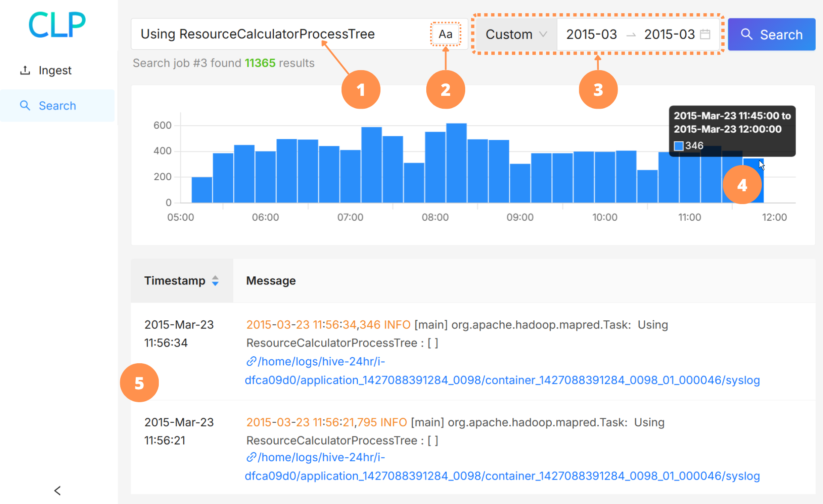Set the end date field of range
This screenshot has height=504, width=823.
669,34
